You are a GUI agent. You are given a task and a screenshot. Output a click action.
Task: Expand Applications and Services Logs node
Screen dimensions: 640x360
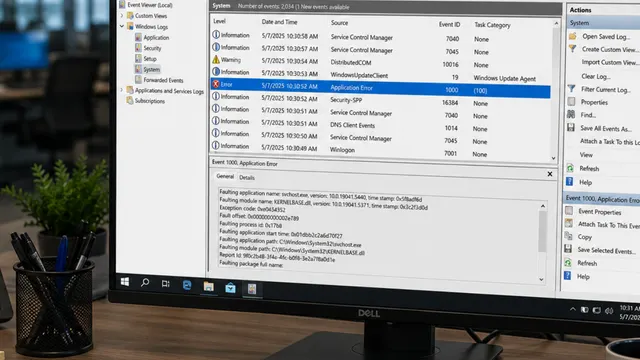[121, 90]
